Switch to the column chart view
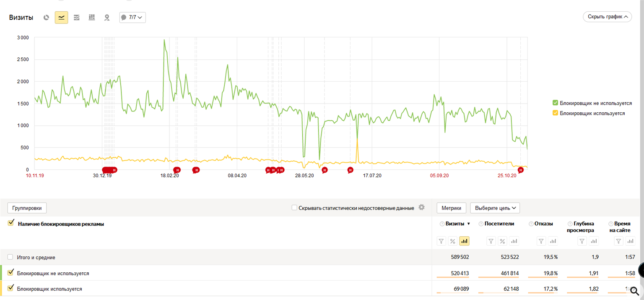This screenshot has width=644, height=300. [x=92, y=18]
